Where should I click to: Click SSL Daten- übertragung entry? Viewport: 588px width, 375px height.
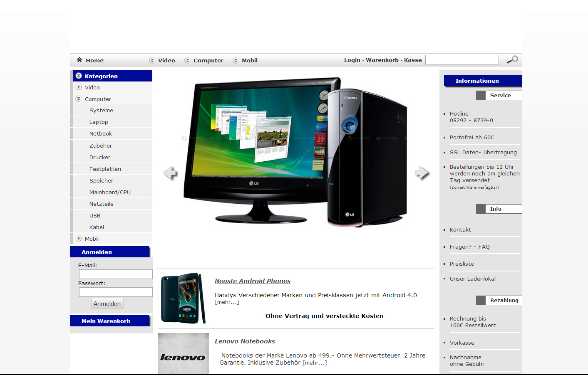pyautogui.click(x=483, y=152)
